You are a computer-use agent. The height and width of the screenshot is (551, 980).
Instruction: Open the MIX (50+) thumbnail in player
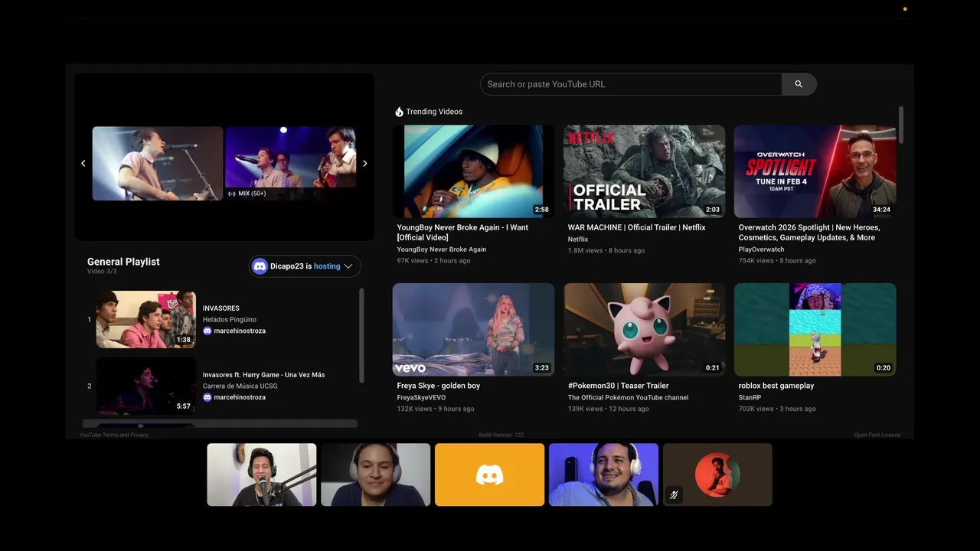pyautogui.click(x=290, y=163)
